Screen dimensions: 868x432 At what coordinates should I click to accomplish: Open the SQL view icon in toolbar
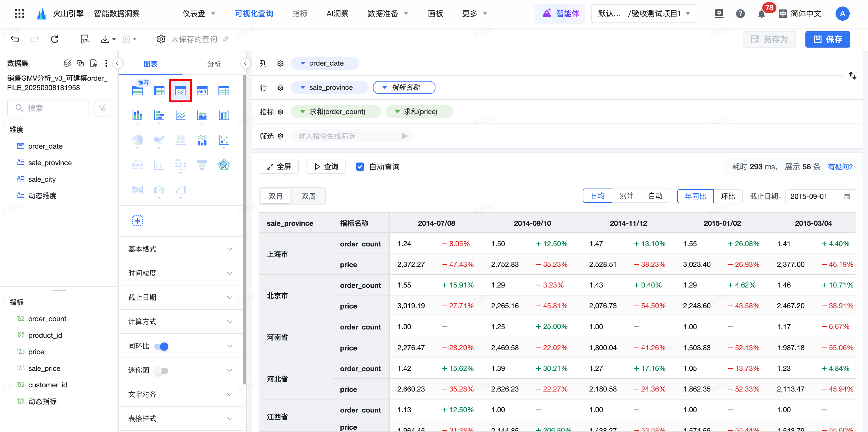point(85,40)
